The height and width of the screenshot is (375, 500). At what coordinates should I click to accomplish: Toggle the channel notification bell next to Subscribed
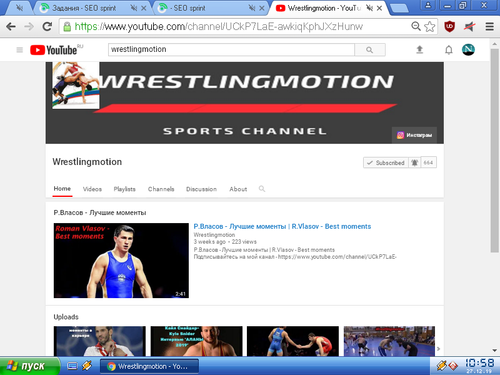[415, 163]
